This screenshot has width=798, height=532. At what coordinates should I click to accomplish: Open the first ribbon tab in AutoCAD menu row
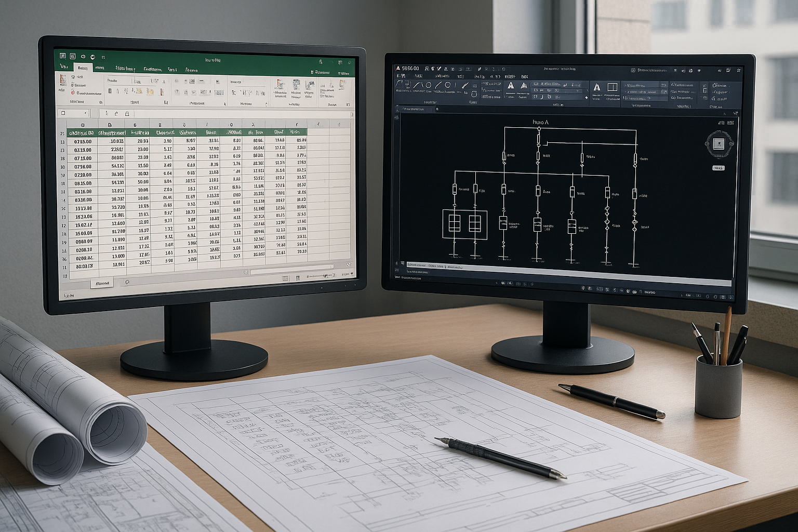401,76
